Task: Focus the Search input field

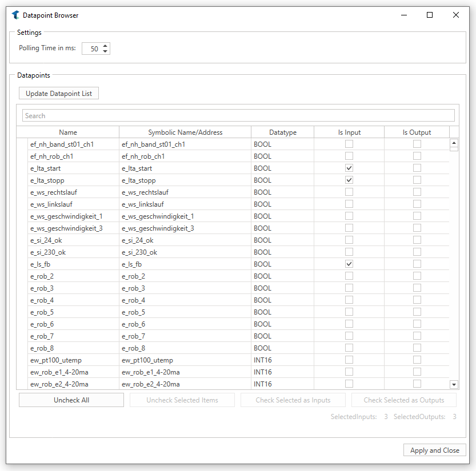Action: (x=238, y=115)
